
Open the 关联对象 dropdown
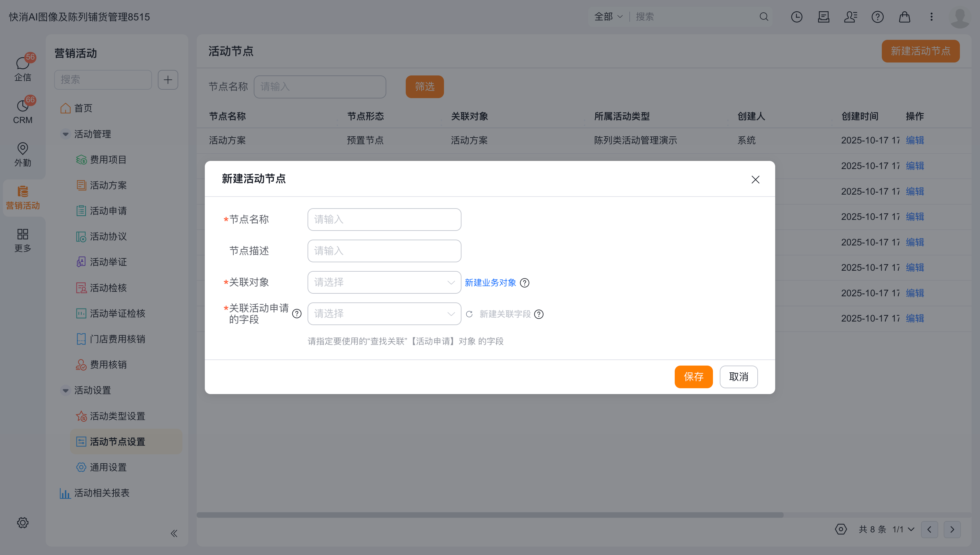click(x=384, y=282)
